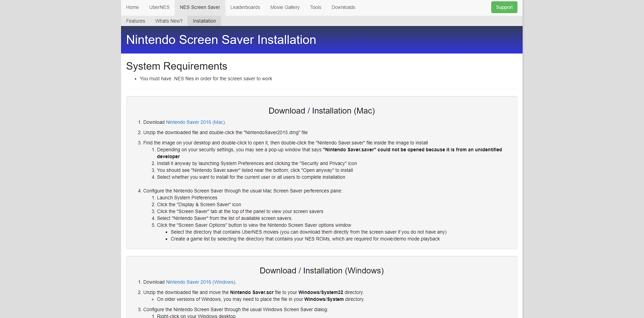Click the 'Unzip the downloaded file and double-click' step
The width and height of the screenshot is (644, 318).
click(225, 132)
